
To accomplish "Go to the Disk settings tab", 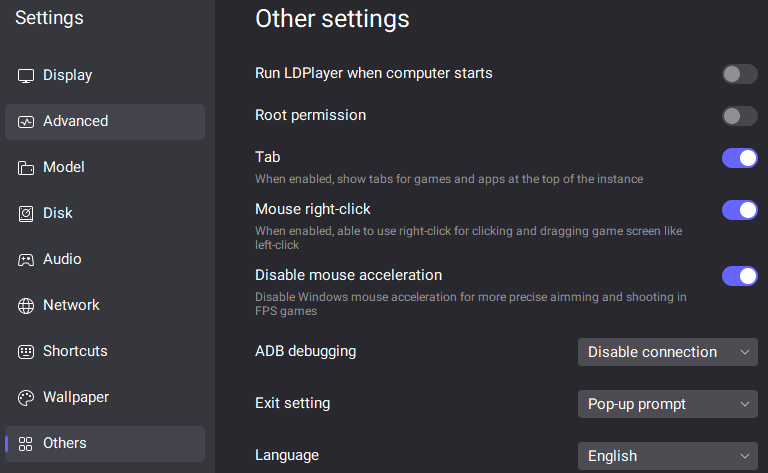I will [105, 213].
